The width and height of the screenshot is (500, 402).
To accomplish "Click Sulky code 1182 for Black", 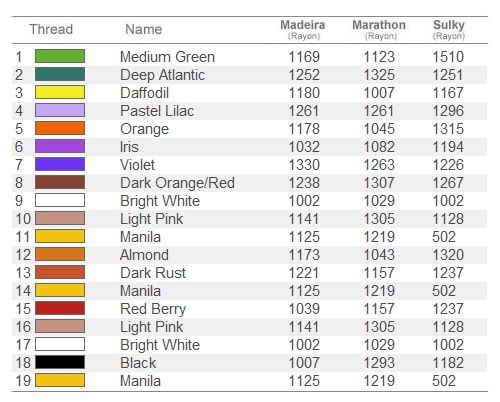I will click(x=448, y=363).
